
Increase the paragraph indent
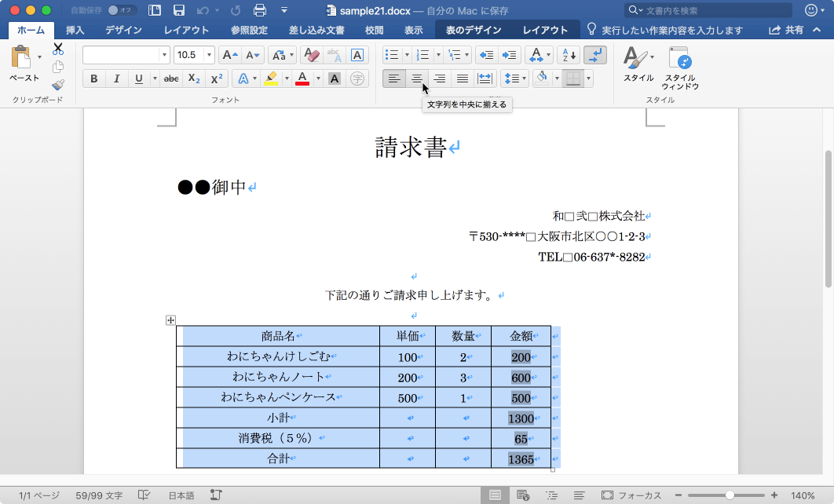(x=509, y=55)
